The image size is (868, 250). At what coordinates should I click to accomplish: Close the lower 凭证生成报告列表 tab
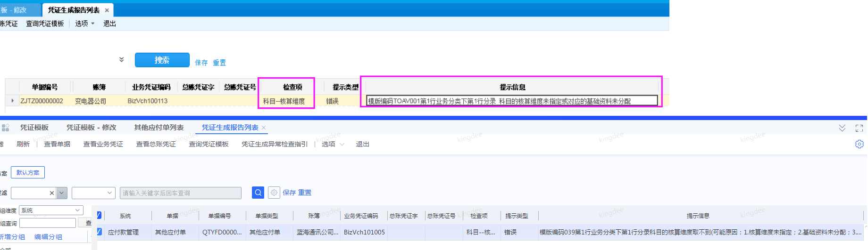[x=264, y=128]
